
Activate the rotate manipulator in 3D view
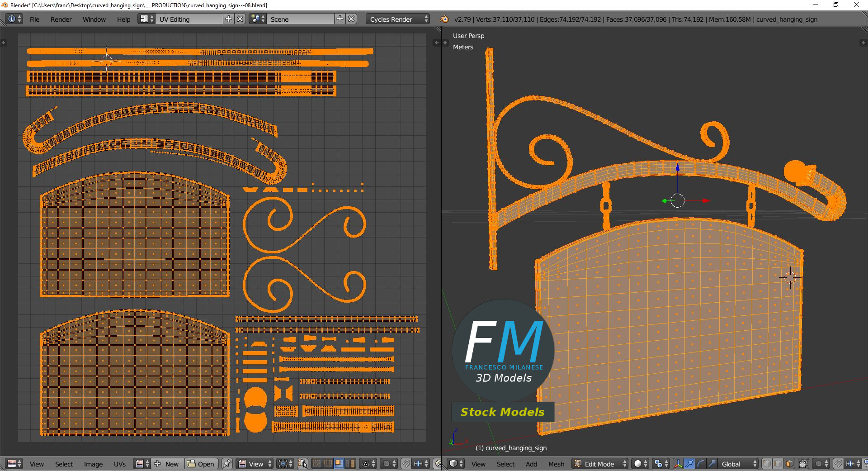click(x=701, y=464)
